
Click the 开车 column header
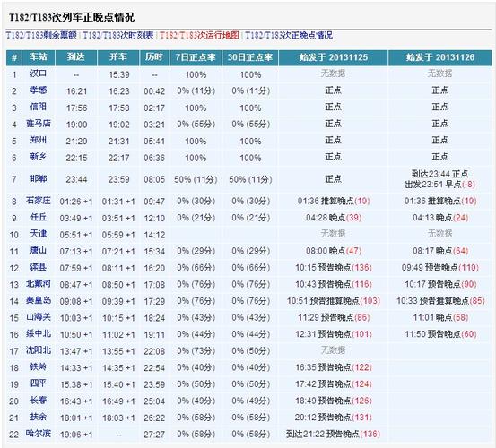click(118, 57)
